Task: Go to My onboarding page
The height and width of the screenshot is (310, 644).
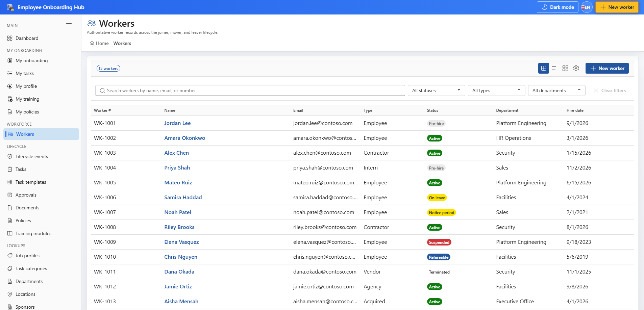Action: [41, 60]
